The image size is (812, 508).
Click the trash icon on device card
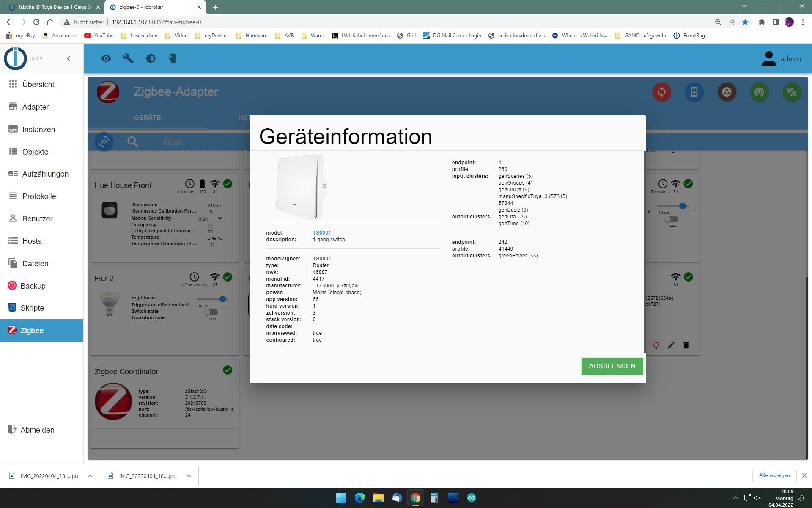tap(686, 345)
